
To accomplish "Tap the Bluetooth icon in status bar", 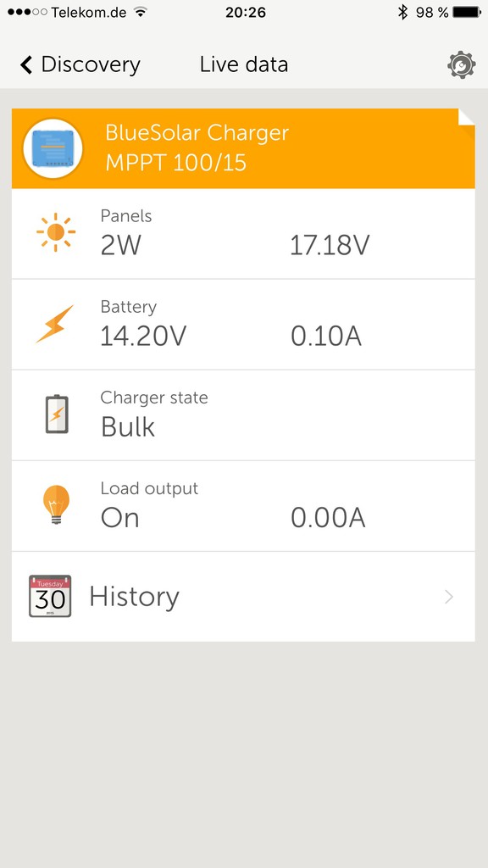I will (402, 12).
